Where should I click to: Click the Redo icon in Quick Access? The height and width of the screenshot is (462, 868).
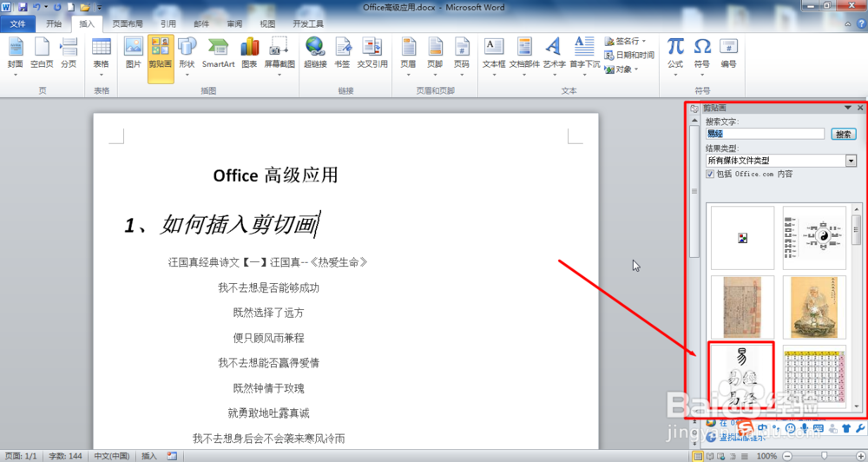coord(57,7)
